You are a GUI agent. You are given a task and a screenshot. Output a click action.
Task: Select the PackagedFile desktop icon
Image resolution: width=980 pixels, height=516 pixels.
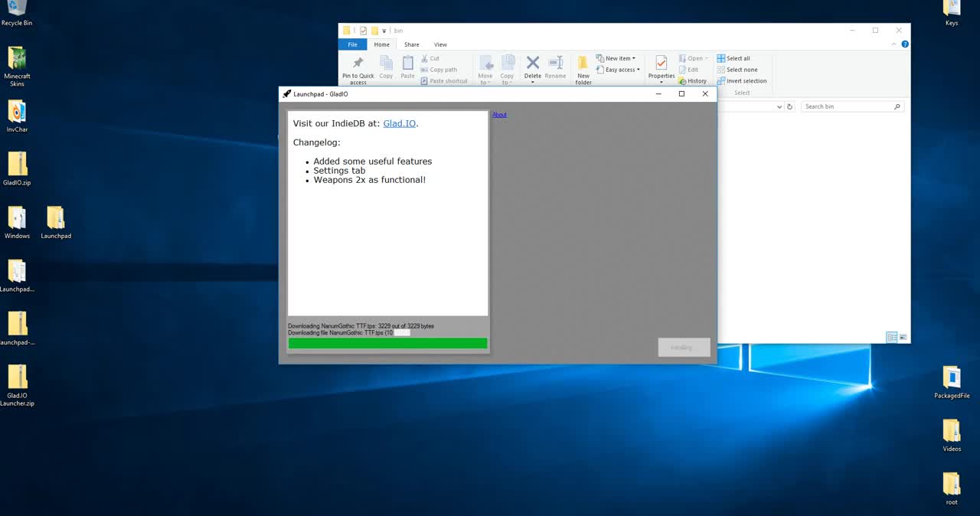pos(952,382)
